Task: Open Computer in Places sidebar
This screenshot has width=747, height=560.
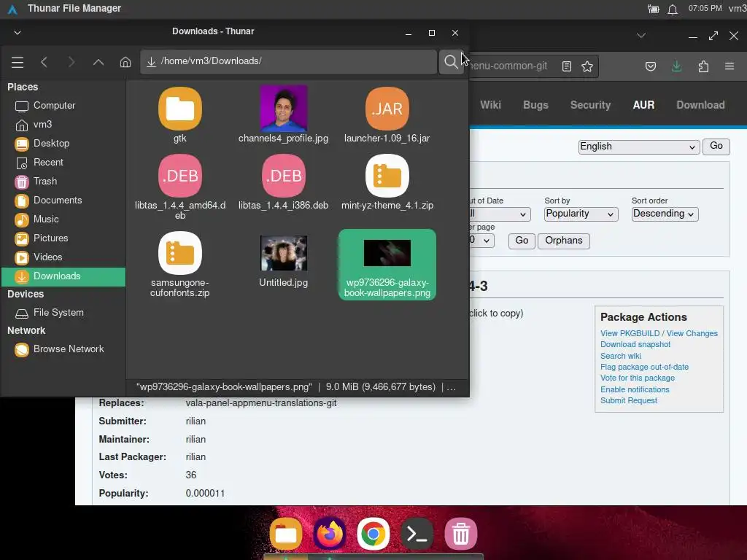Action: pyautogui.click(x=63, y=106)
